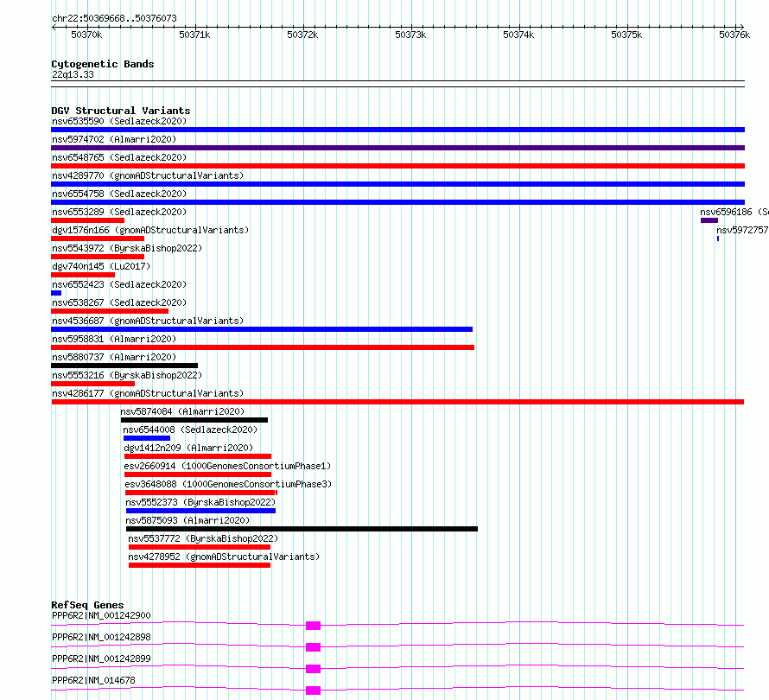Open PPP6R2|NM_001242900 transcript label
The height and width of the screenshot is (700, 769).
pos(101,615)
